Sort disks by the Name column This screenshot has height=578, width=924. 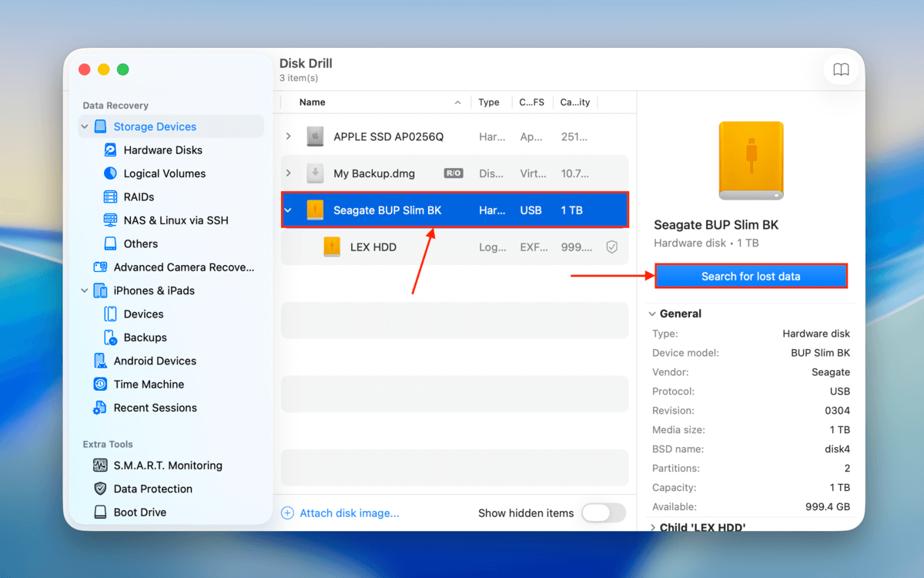313,102
